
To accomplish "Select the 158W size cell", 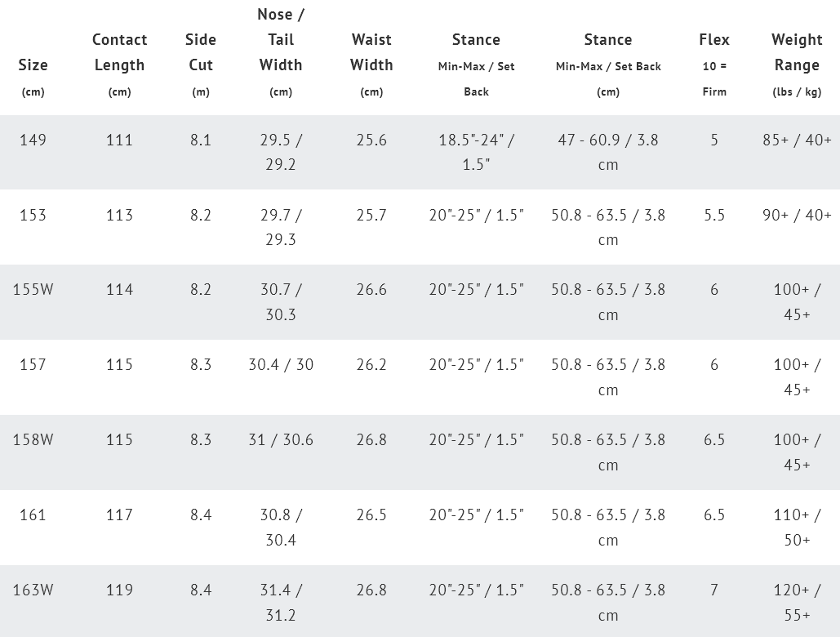I will (x=33, y=439).
